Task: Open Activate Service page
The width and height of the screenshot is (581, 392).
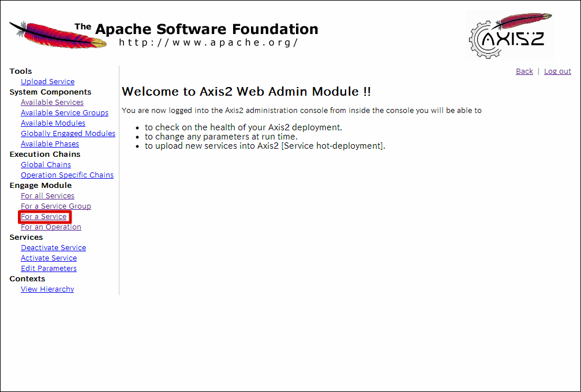Action: pyautogui.click(x=48, y=258)
